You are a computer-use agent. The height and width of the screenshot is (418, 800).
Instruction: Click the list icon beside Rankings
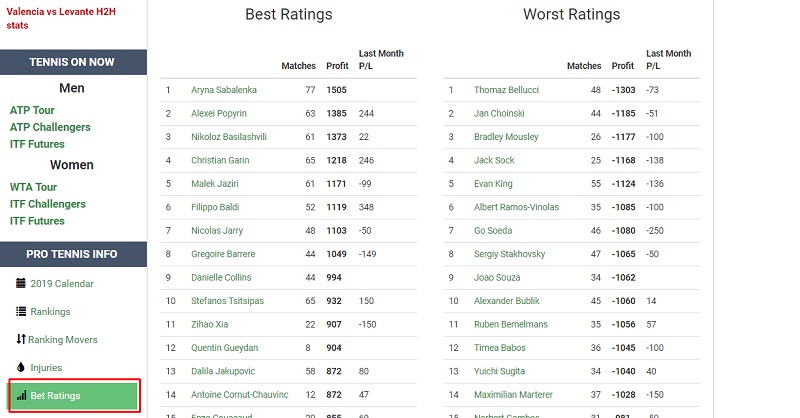point(21,311)
